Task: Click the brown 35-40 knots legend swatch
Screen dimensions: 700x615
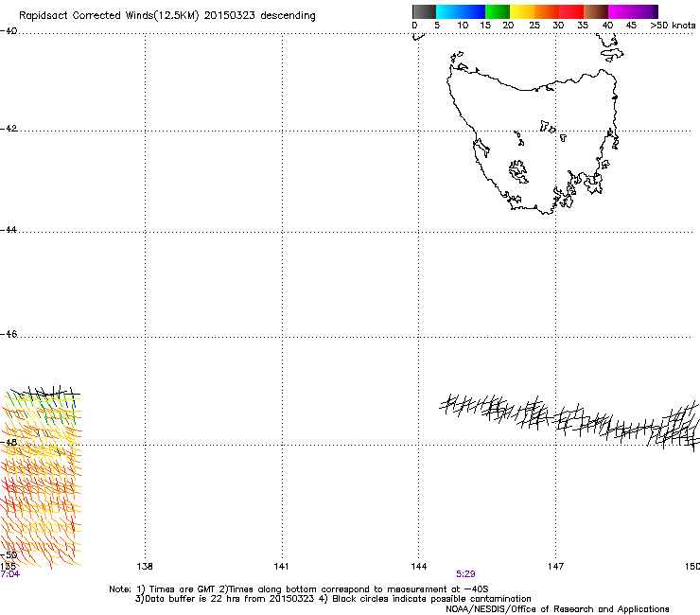Action: [x=596, y=11]
